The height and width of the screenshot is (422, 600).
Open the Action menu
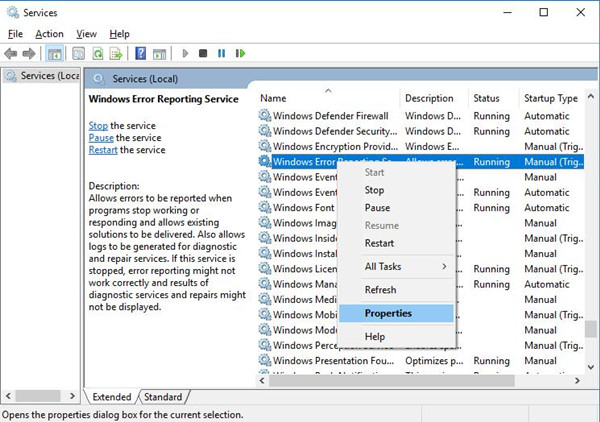point(49,34)
